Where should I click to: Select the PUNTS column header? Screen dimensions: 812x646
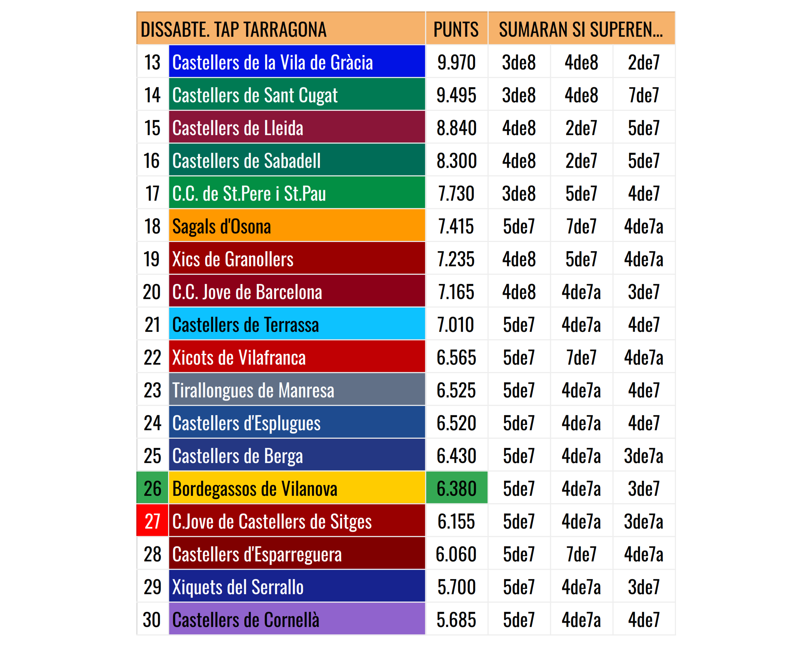point(456,28)
